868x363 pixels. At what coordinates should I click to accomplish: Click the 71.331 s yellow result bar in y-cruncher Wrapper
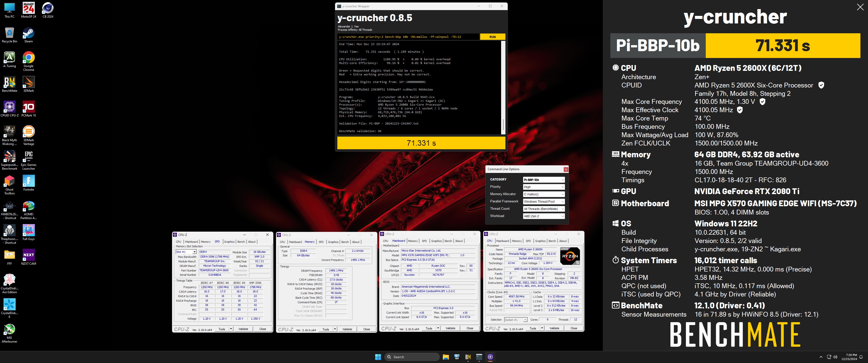(x=421, y=143)
